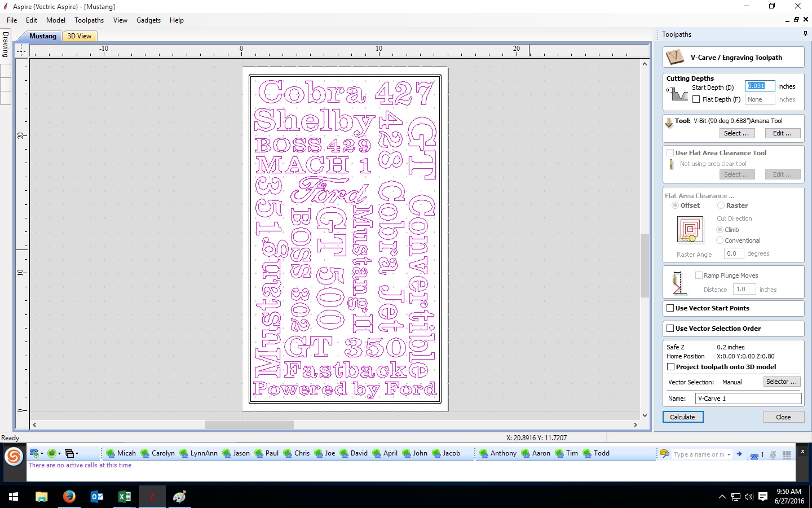Select Conventional cut direction
Screen dimensions: 812x508
click(x=720, y=240)
